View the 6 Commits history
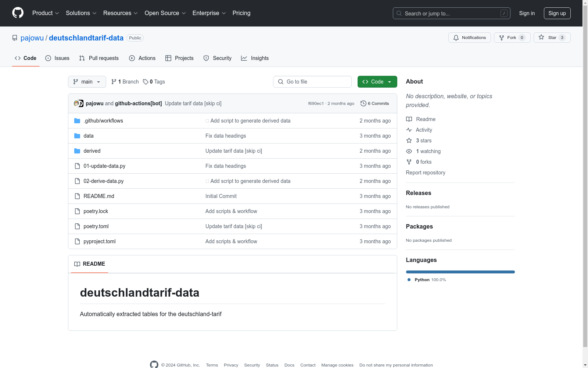Viewport: 588px width, 368px height. 375,103
